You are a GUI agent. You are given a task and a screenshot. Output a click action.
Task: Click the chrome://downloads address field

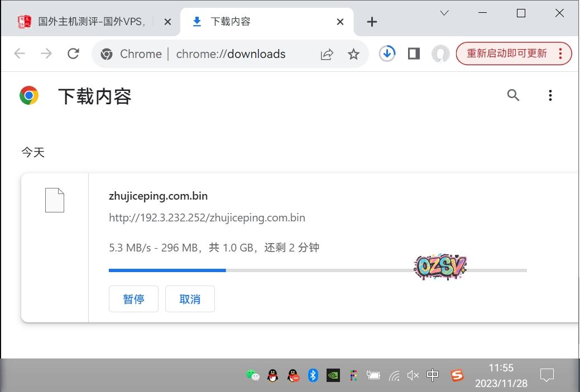231,54
